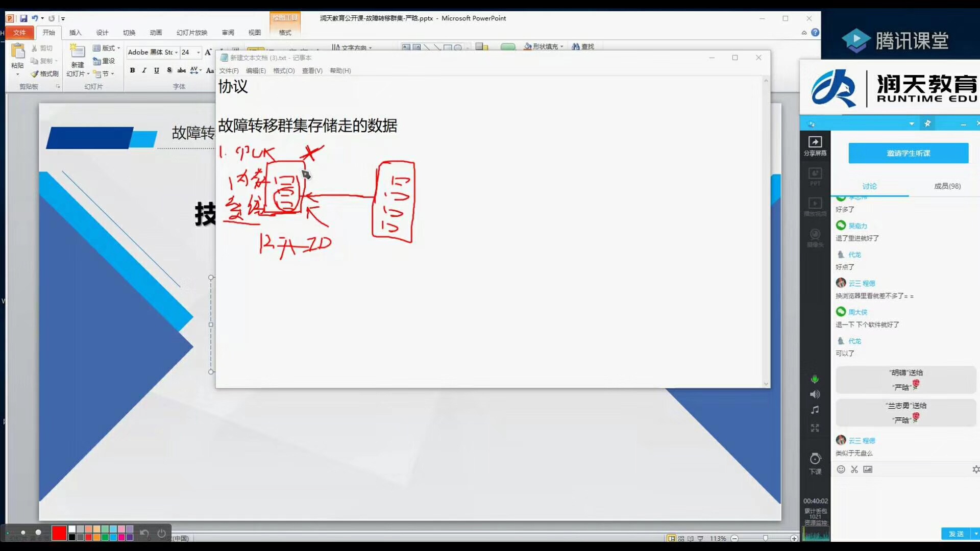
Task: Click the share screen icon
Action: tap(815, 142)
